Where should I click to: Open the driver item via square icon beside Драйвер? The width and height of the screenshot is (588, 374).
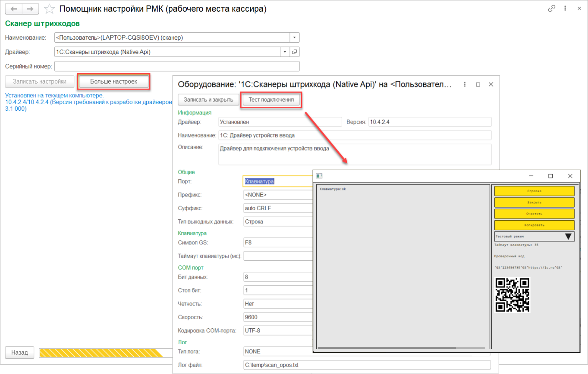coord(295,52)
